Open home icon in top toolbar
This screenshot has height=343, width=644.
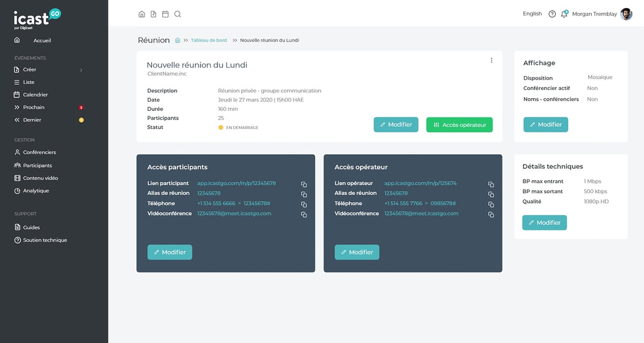tap(142, 14)
